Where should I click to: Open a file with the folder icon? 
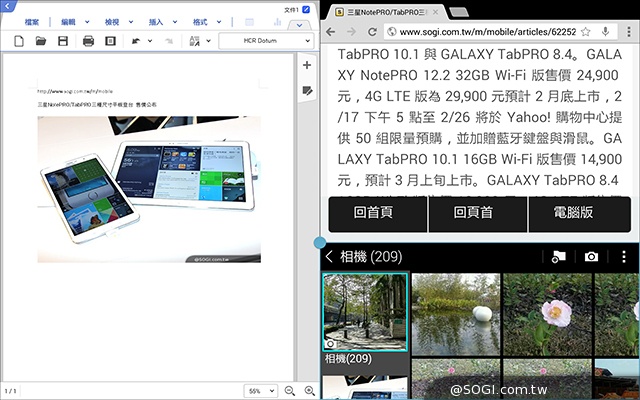41,41
